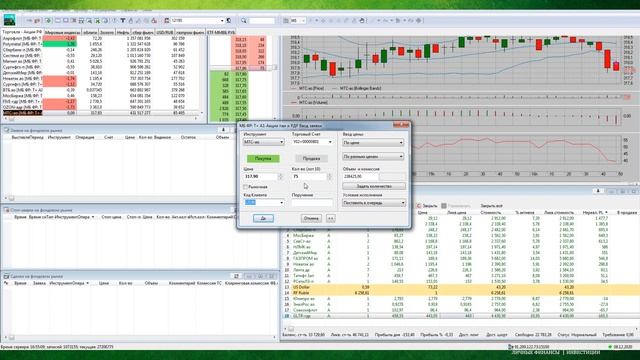Click the hand pan chart tool icon
The width and height of the screenshot is (640, 360).
[x=362, y=20]
